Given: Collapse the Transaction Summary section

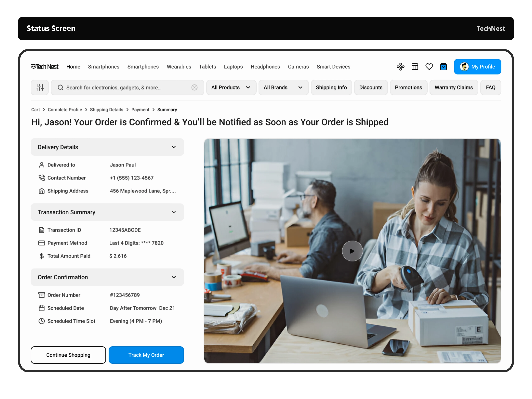Looking at the screenshot, I should click(x=174, y=212).
